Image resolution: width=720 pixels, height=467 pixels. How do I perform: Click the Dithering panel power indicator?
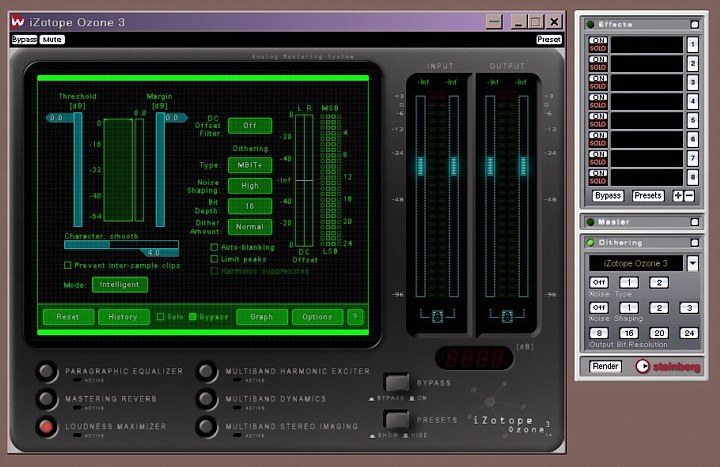(591, 242)
